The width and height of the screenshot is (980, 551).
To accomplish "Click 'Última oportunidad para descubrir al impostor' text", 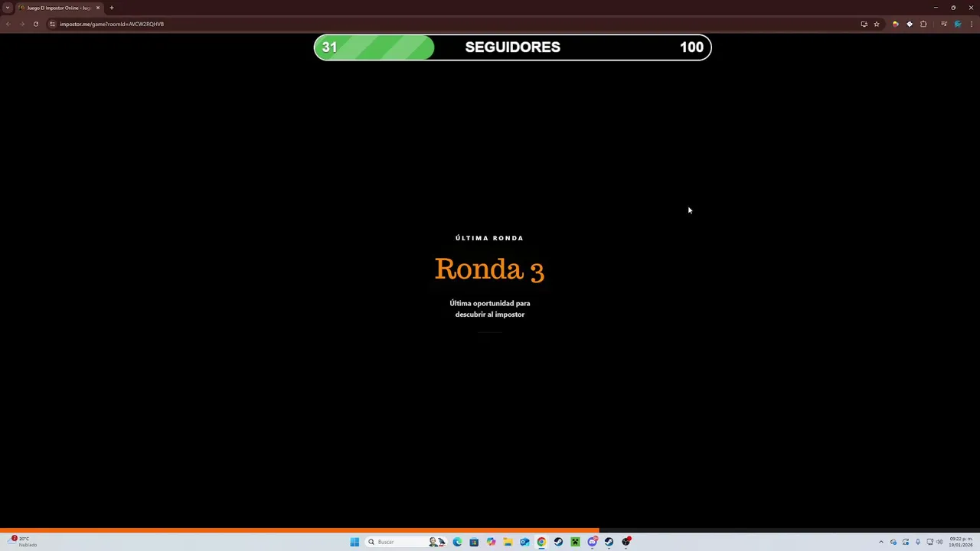I will click(490, 308).
